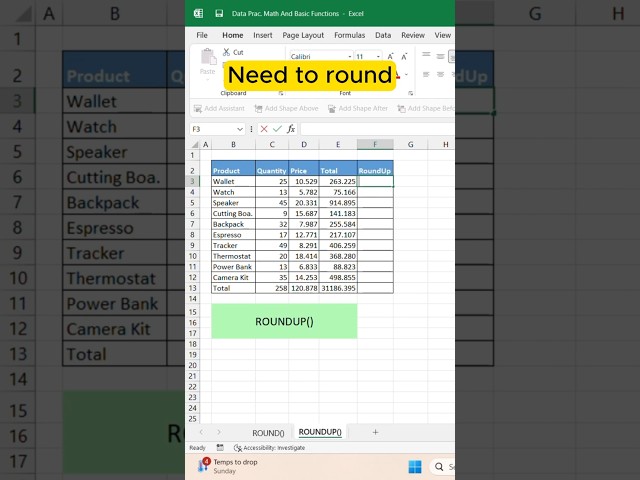Open the font color dropdown arrow

406,75
